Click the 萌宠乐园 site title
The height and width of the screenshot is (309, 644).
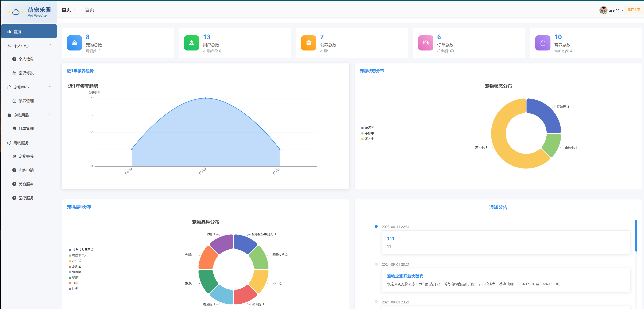click(x=39, y=10)
